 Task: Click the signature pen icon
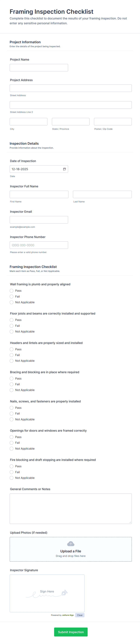tap(64, 592)
